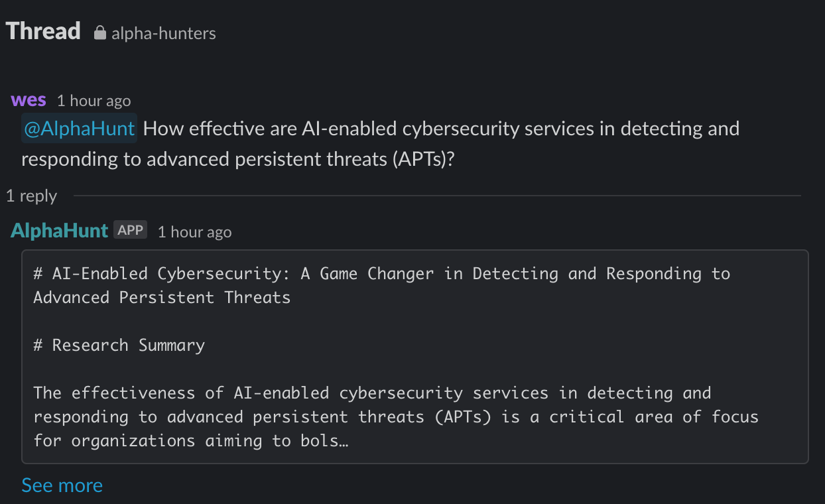Viewport: 825px width, 504px height.
Task: Expand the reply with See more
Action: [x=62, y=485]
